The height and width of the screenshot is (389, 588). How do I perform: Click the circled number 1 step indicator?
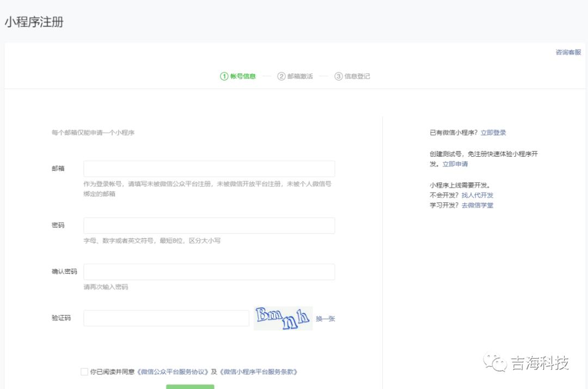click(223, 76)
